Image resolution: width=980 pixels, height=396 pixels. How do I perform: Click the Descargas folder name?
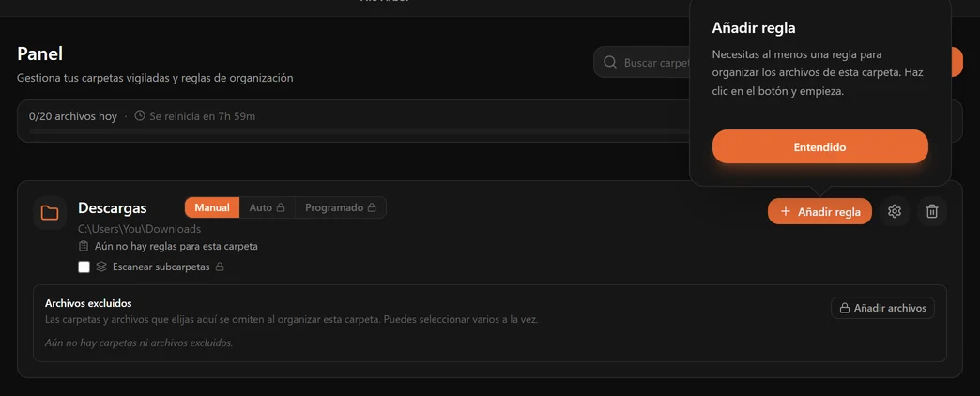[x=113, y=207]
